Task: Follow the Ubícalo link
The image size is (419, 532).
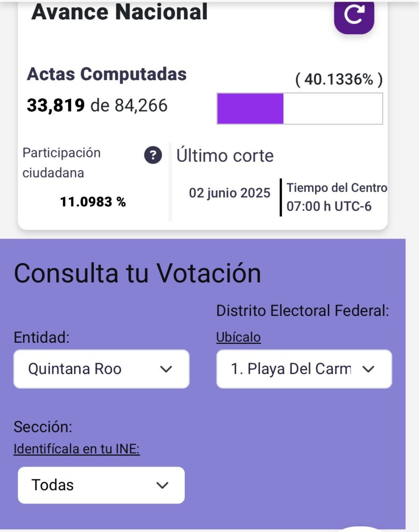Action: pyautogui.click(x=238, y=337)
